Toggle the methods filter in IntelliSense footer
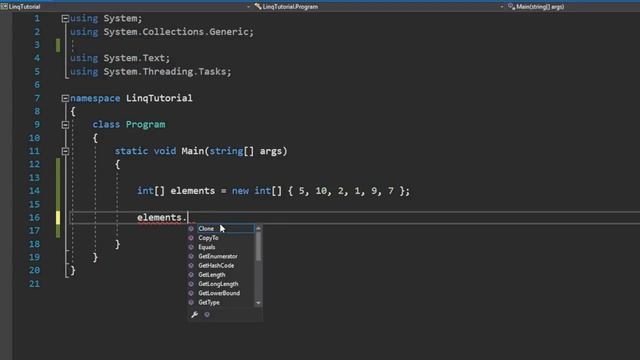 [207, 314]
